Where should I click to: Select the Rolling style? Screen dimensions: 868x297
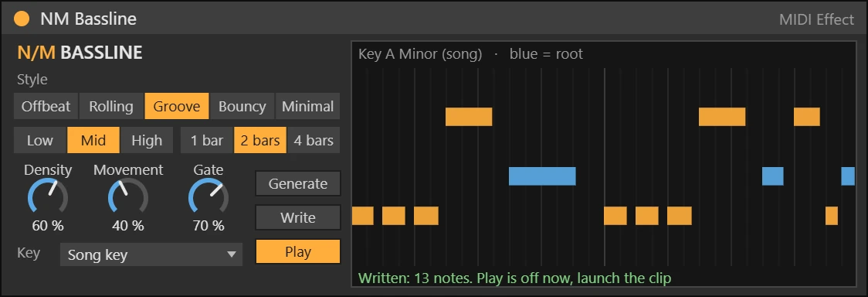[111, 107]
